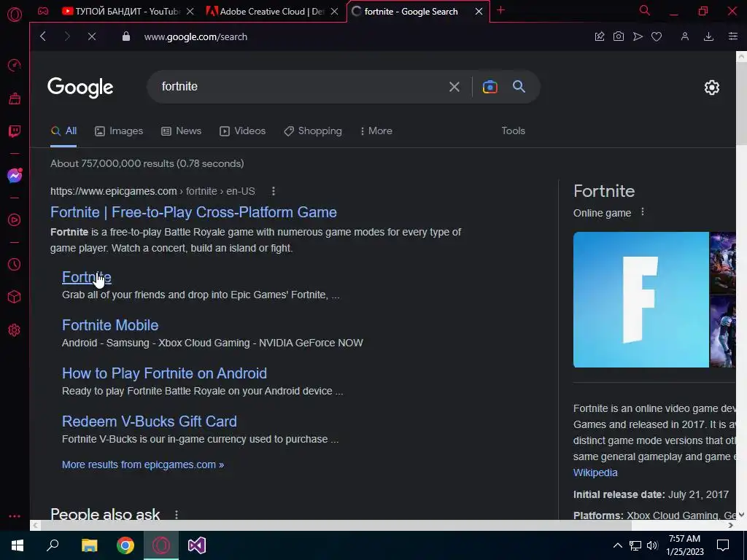Click the edit-page pinboard icon in toolbar
747x560 pixels.
click(600, 36)
